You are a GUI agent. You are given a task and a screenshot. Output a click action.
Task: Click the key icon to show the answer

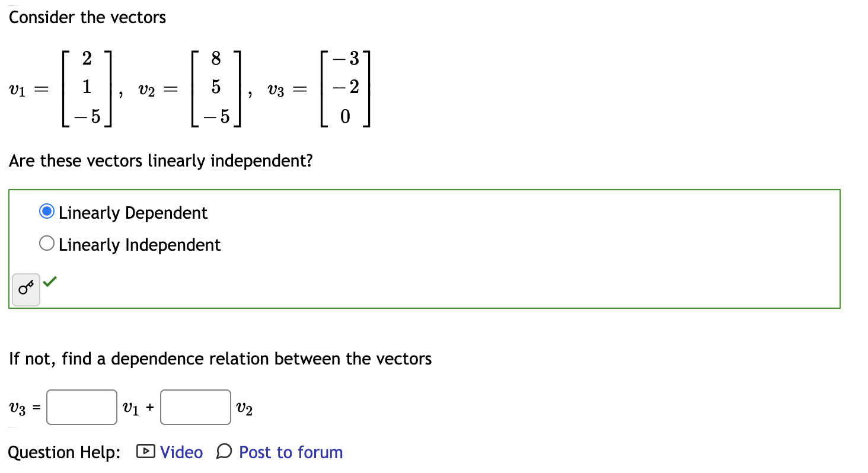pyautogui.click(x=25, y=288)
